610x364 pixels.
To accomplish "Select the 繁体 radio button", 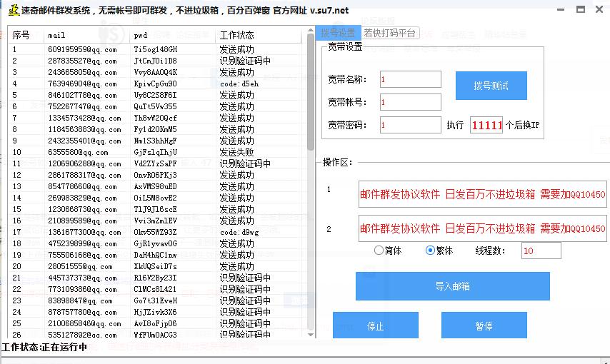I will (x=430, y=251).
